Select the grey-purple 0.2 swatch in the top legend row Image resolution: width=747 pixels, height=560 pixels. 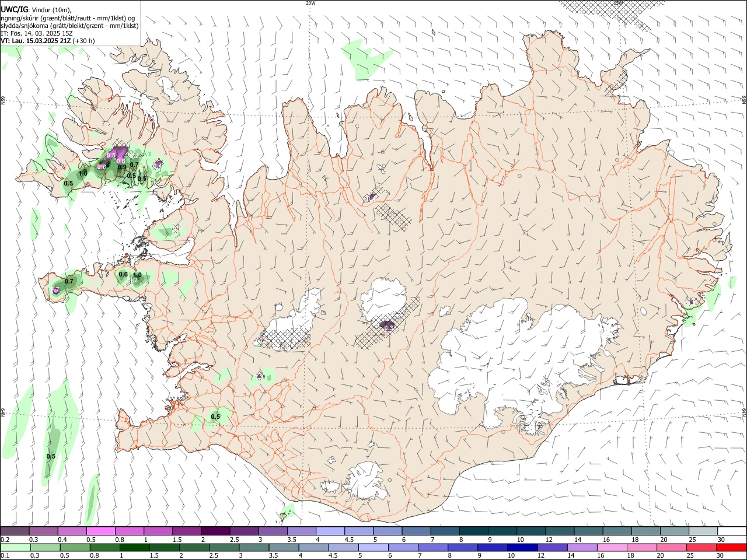click(14, 531)
